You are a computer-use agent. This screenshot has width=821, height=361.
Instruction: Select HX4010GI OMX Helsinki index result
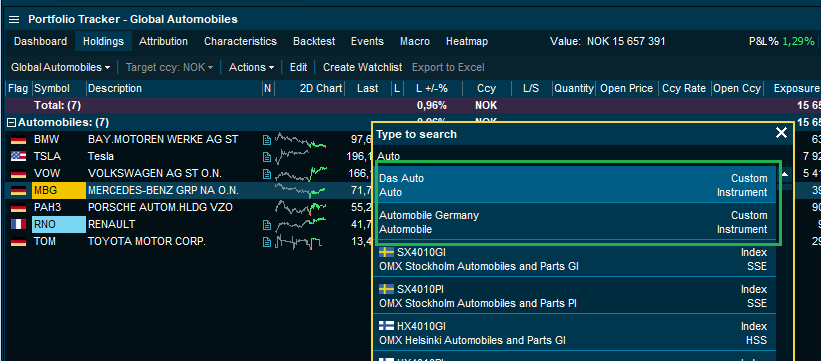click(573, 333)
